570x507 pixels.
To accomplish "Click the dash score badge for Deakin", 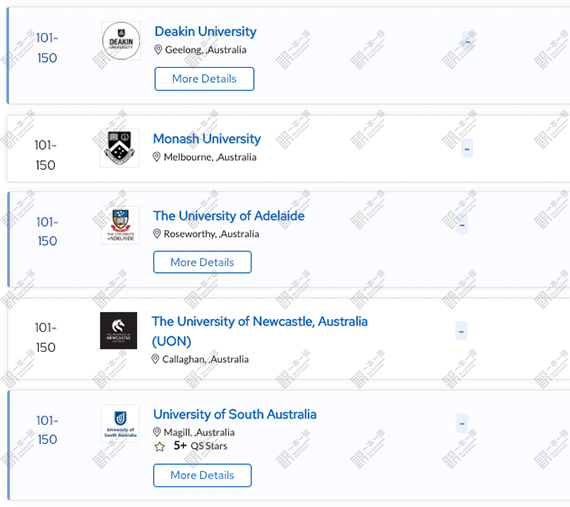I will [x=468, y=41].
